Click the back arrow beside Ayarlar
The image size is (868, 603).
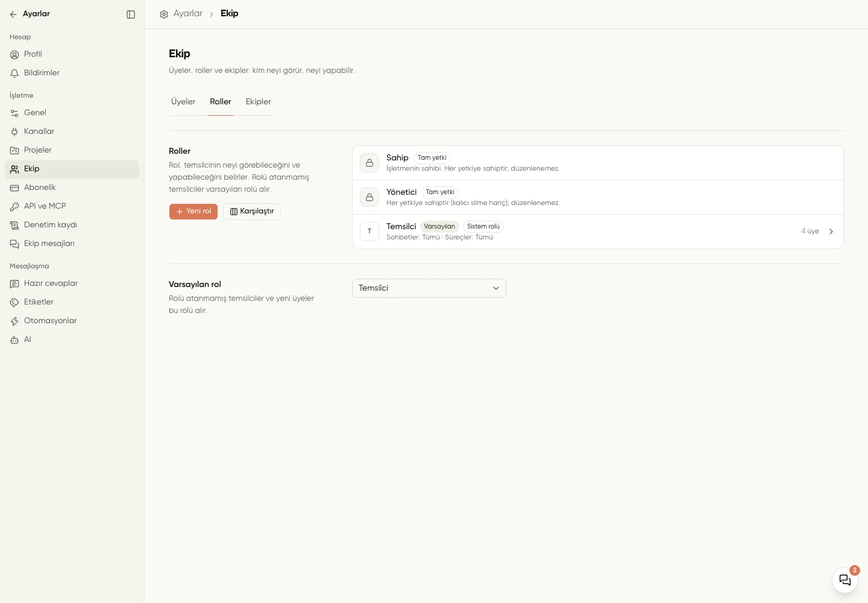pos(13,14)
